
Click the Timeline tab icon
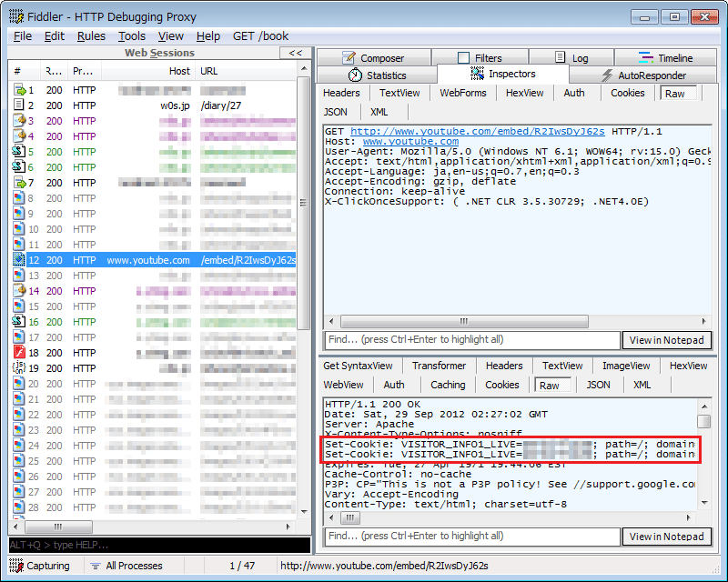[x=646, y=58]
